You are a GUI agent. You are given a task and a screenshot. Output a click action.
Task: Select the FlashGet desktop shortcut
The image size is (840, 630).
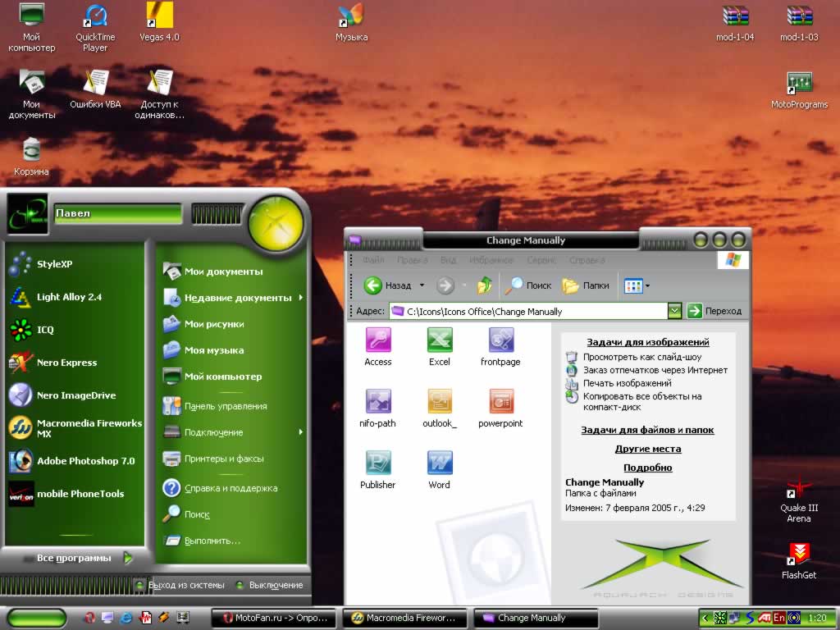[x=799, y=561]
